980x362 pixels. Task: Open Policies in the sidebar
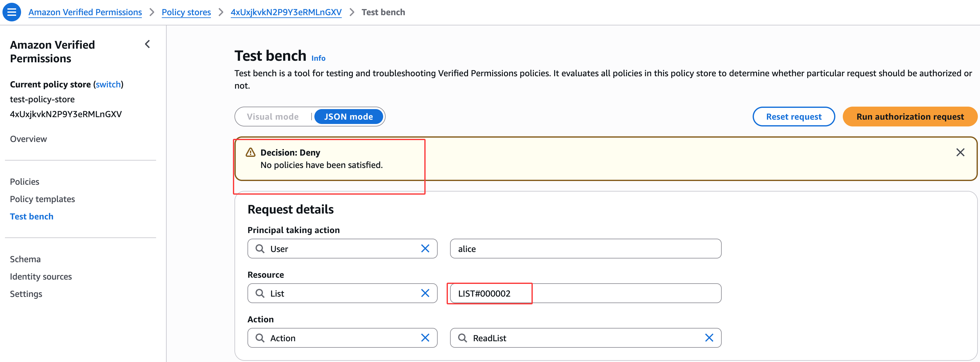click(x=25, y=182)
